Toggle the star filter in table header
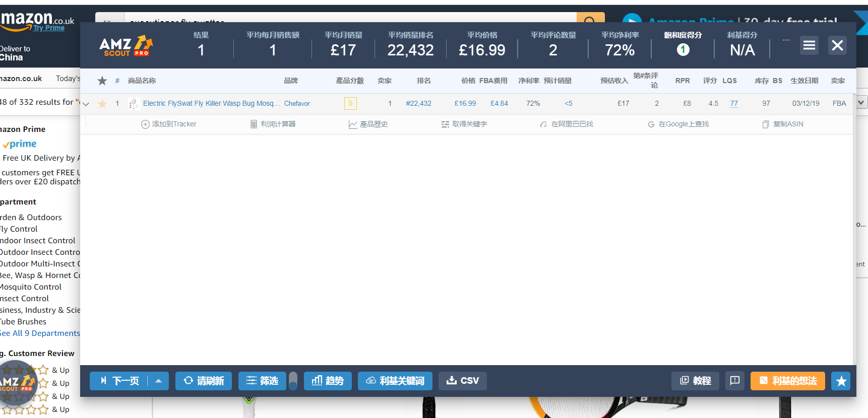Screen dimensions: 868x418 click(x=102, y=81)
